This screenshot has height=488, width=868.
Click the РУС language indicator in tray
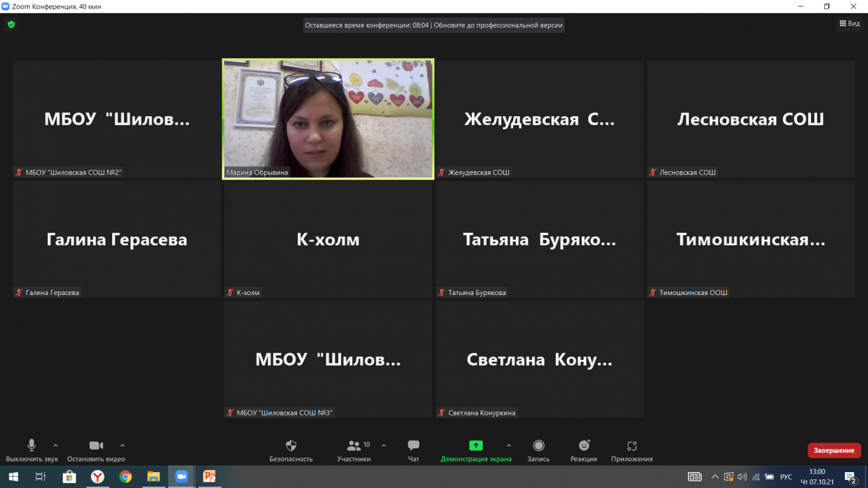786,477
